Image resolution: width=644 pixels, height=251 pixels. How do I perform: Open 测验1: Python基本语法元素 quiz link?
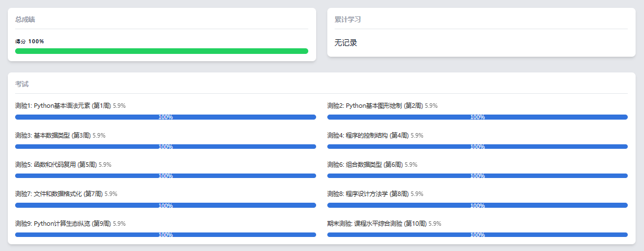click(63, 106)
